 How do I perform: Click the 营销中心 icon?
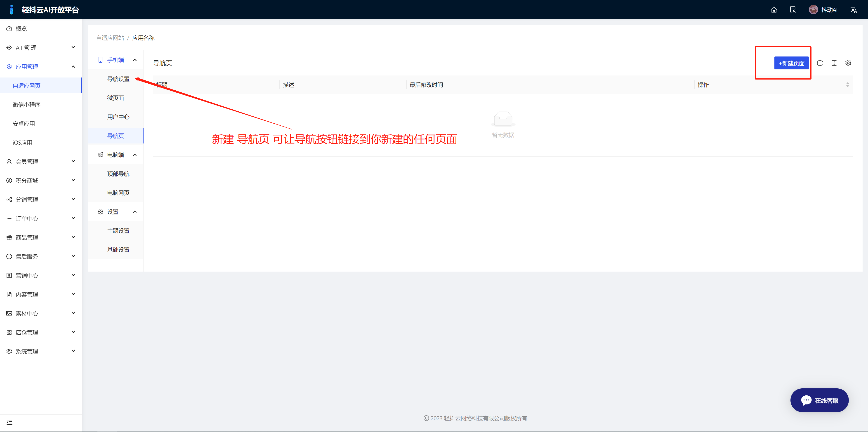point(9,275)
